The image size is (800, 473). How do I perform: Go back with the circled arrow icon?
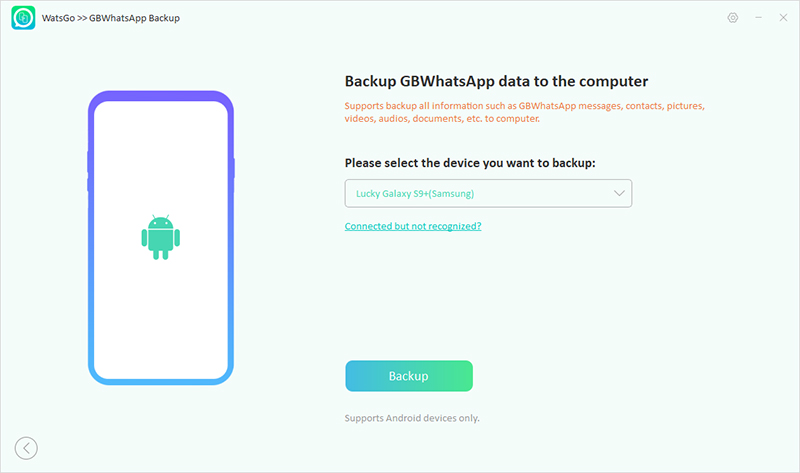click(26, 448)
